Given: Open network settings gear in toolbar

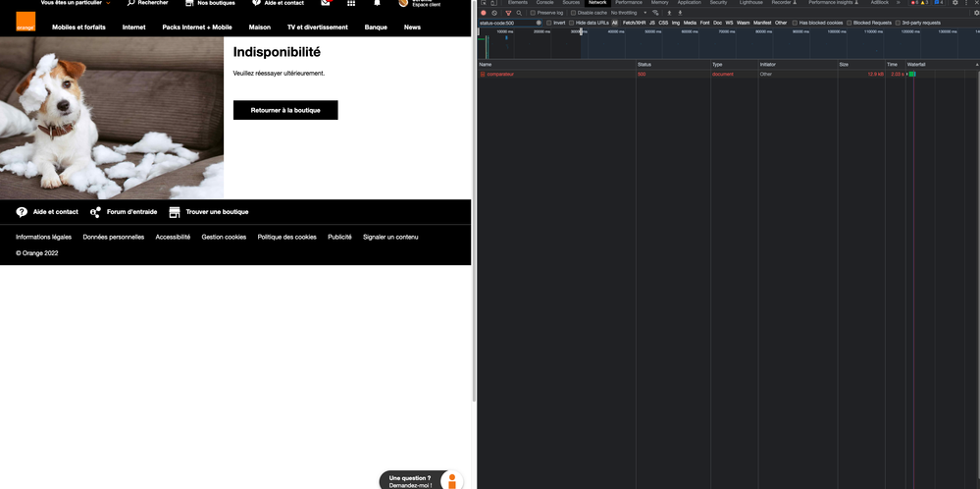Looking at the screenshot, I should coord(976,13).
